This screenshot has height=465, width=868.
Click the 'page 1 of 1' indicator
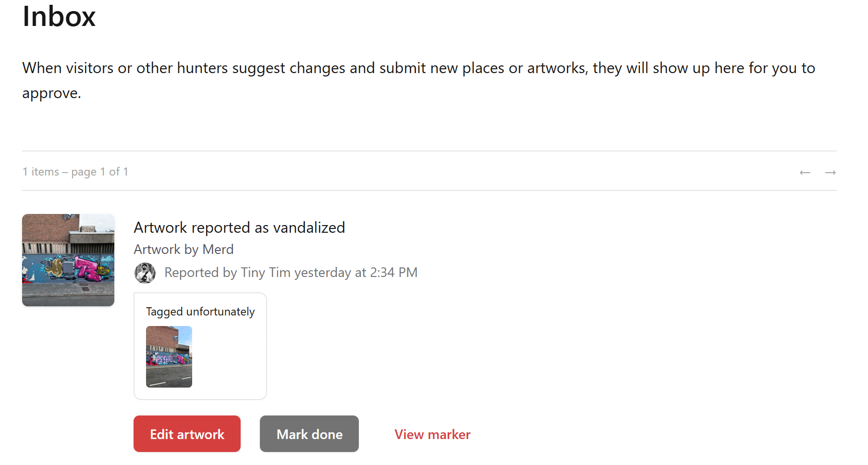[x=100, y=172]
